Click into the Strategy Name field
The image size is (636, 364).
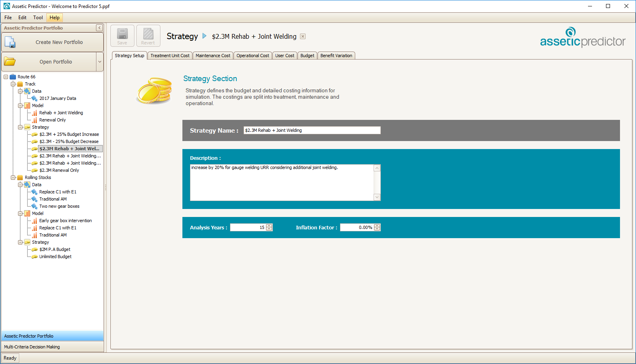pos(312,130)
